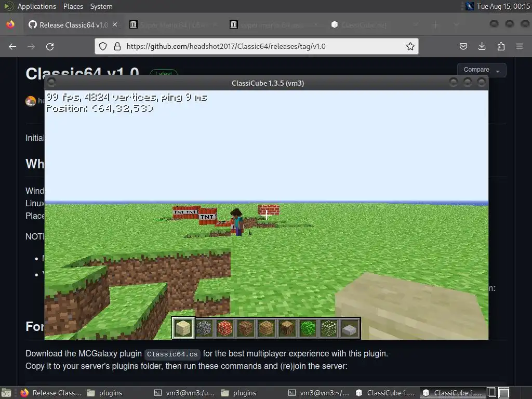Viewport: 532px width, 399px height.
Task: Open the Places menu
Action: pyautogui.click(x=73, y=6)
